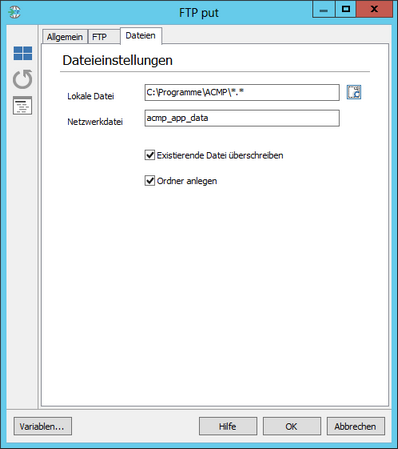Click the form layout icon in sidebar

pyautogui.click(x=22, y=106)
